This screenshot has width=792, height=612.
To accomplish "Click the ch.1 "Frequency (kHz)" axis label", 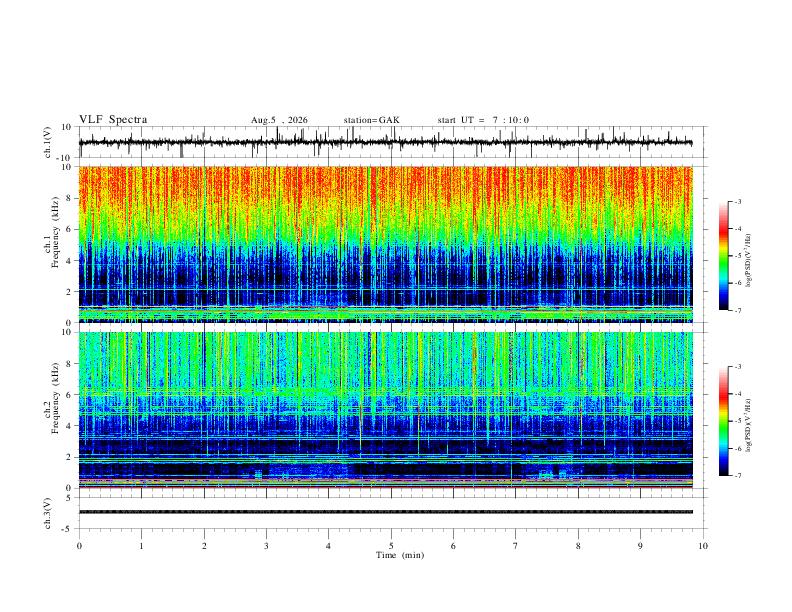I will 55,233.
